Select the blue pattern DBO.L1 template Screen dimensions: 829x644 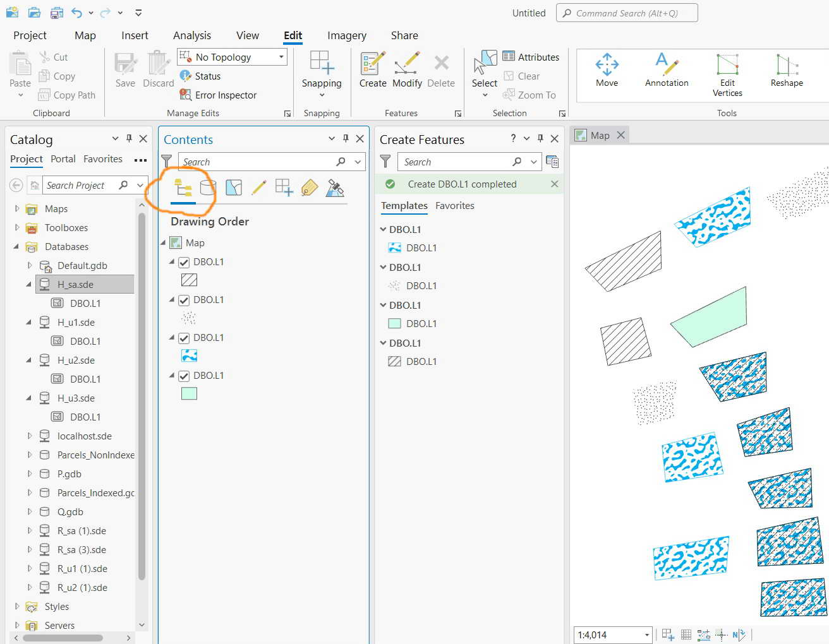coord(414,247)
